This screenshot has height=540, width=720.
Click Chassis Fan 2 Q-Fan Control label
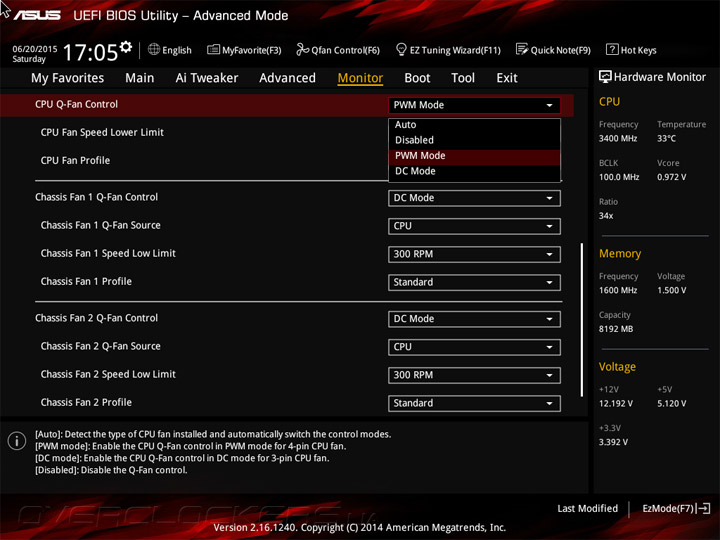[96, 318]
